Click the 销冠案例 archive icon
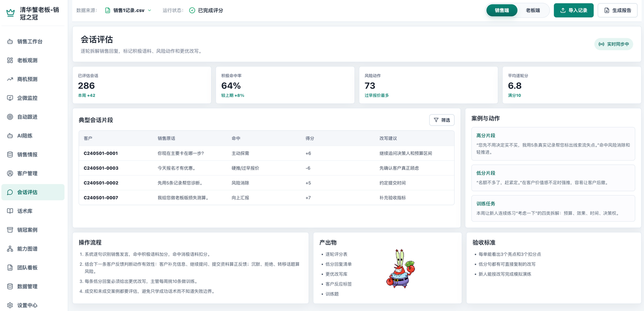This screenshot has height=311, width=644. [10, 230]
